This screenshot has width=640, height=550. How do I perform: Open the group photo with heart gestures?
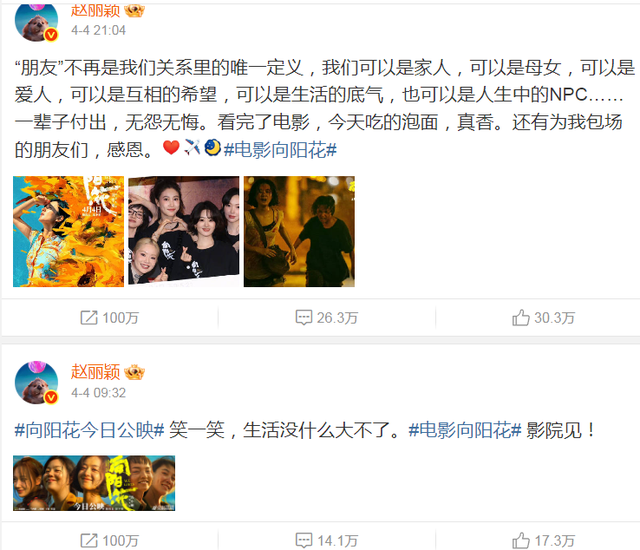[x=184, y=231]
